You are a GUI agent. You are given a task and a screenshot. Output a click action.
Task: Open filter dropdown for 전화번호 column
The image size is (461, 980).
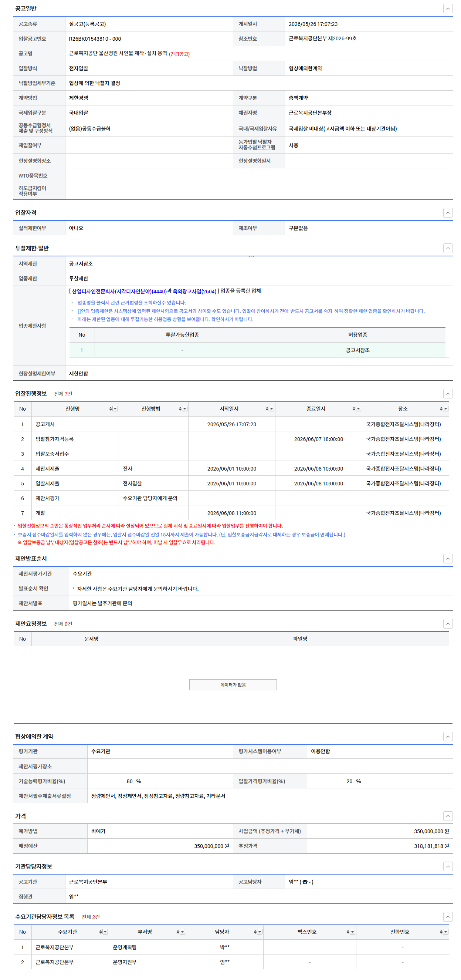(x=445, y=932)
